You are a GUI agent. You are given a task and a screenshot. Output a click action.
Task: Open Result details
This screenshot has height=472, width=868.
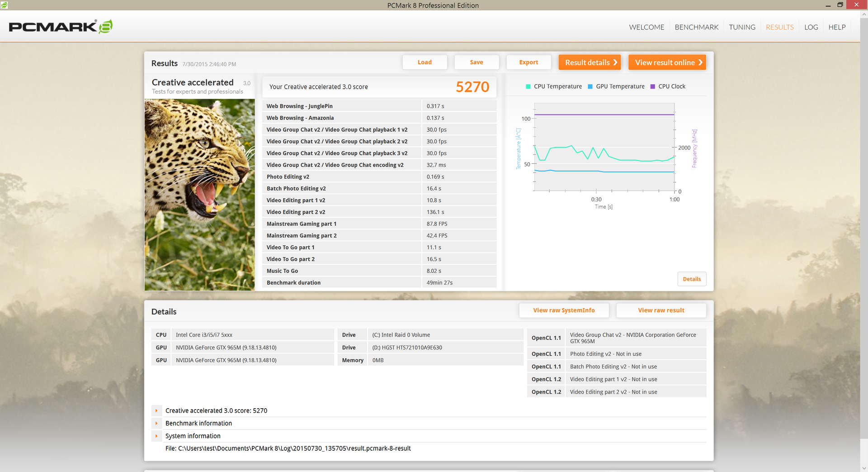590,62
